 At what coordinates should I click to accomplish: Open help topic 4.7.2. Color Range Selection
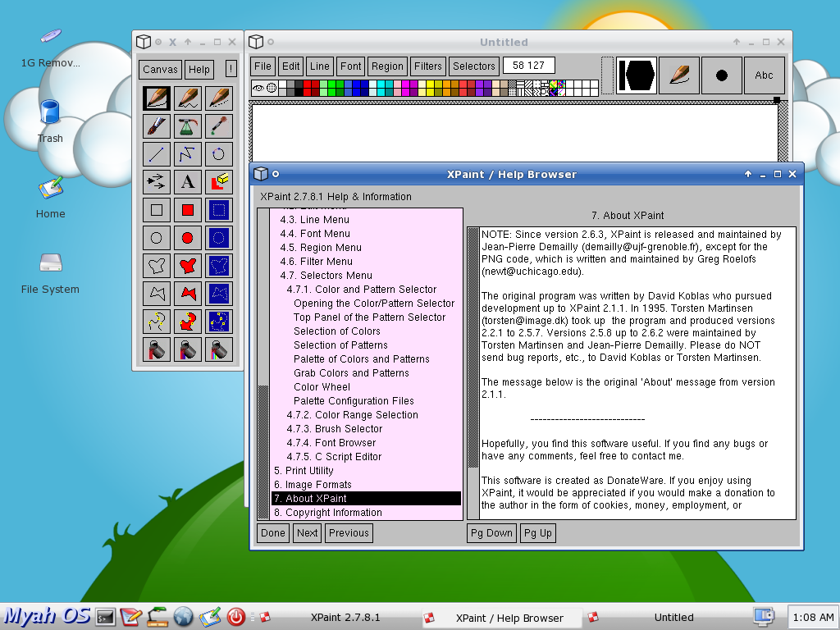tap(366, 415)
